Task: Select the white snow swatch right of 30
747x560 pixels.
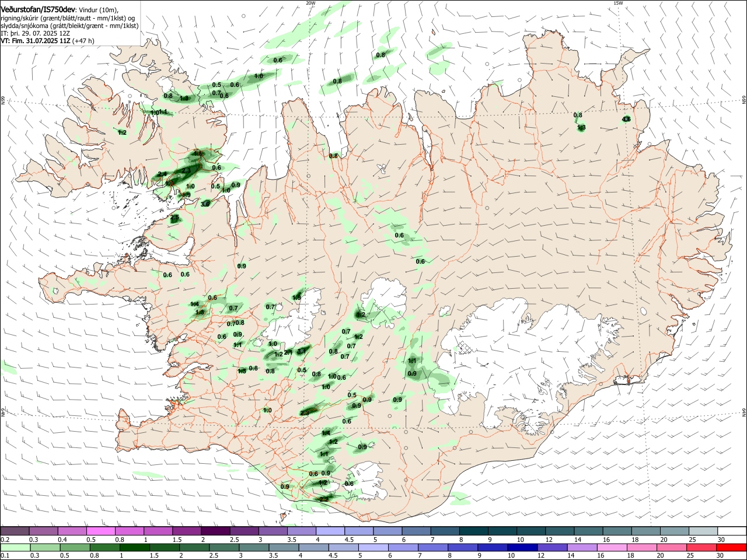Action: [731, 531]
